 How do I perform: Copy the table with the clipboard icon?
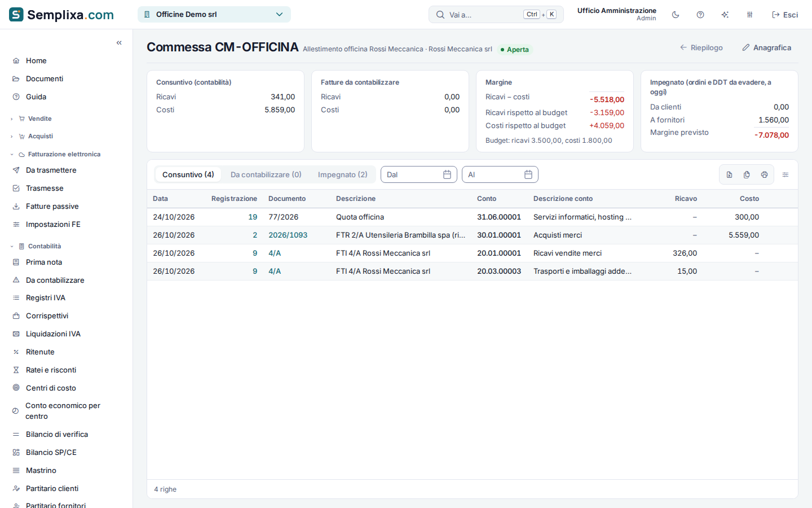click(x=747, y=175)
